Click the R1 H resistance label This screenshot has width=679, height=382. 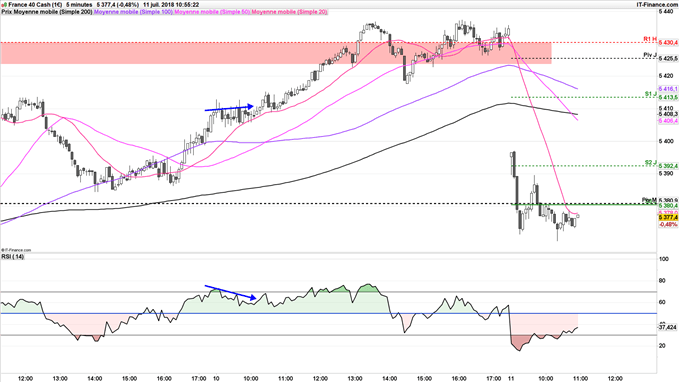point(650,39)
